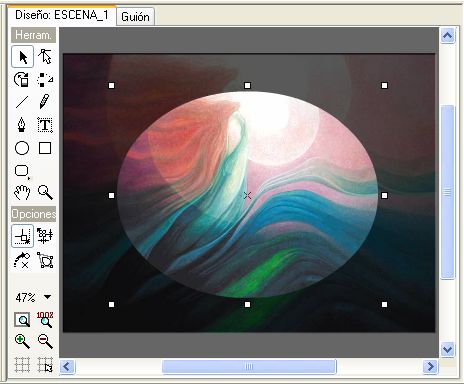Activate the Text tool
Image resolution: width=464 pixels, height=384 pixels.
click(45, 125)
